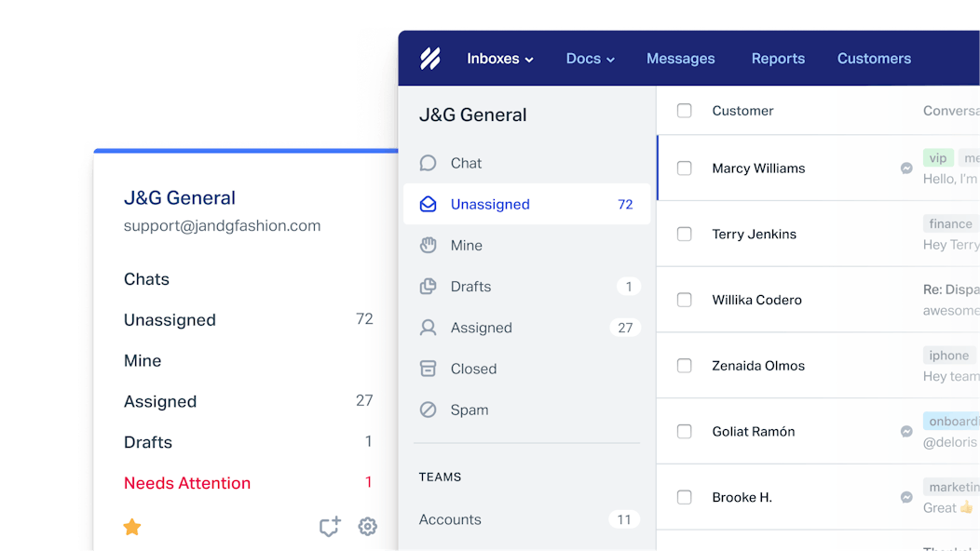Click the Spam blocked circle icon

pos(429,410)
